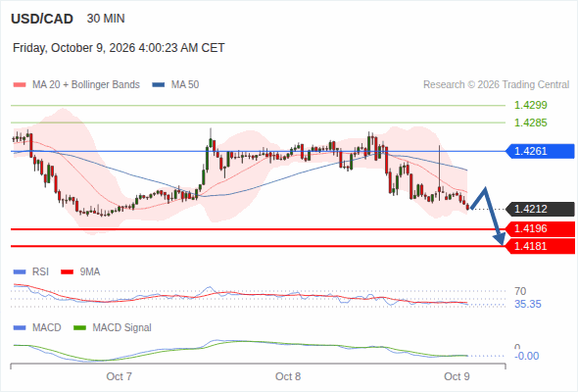Click the 9MA red legend swatch
The image size is (578, 392).
[67, 272]
